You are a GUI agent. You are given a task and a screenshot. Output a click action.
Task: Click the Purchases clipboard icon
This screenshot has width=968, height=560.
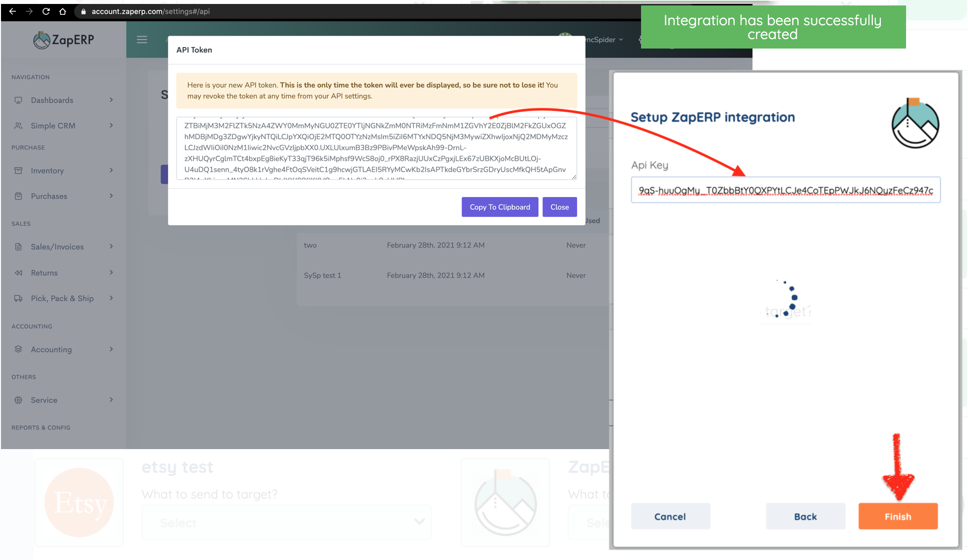pos(18,196)
